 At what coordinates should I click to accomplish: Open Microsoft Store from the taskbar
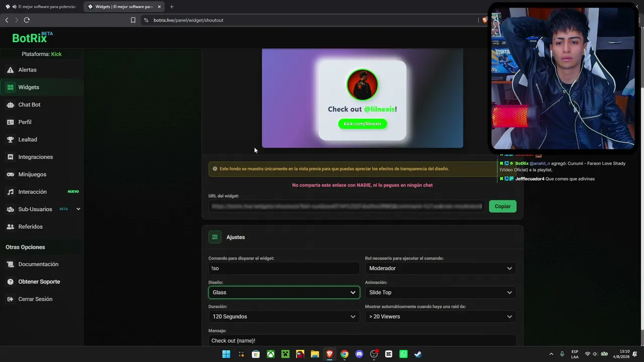pyautogui.click(x=256, y=354)
